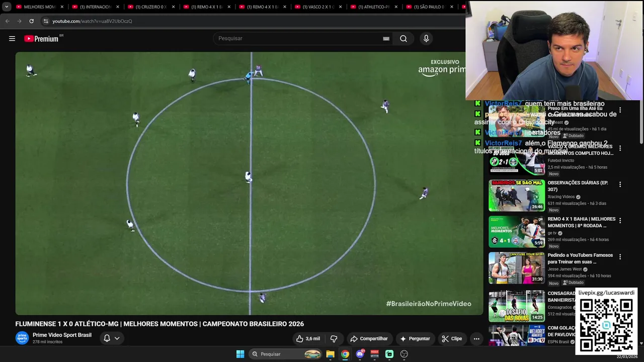Click the Jesse James West channel name
The width and height of the screenshot is (644, 362).
pyautogui.click(x=565, y=269)
